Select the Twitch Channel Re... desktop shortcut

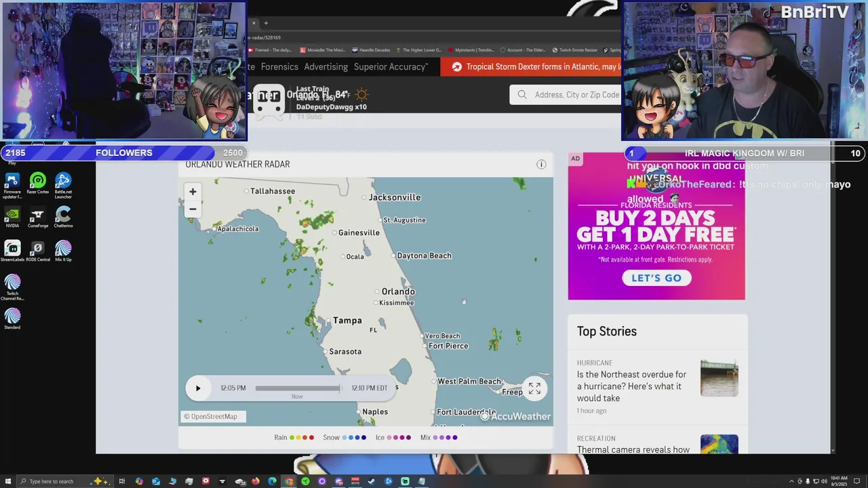pyautogui.click(x=12, y=287)
